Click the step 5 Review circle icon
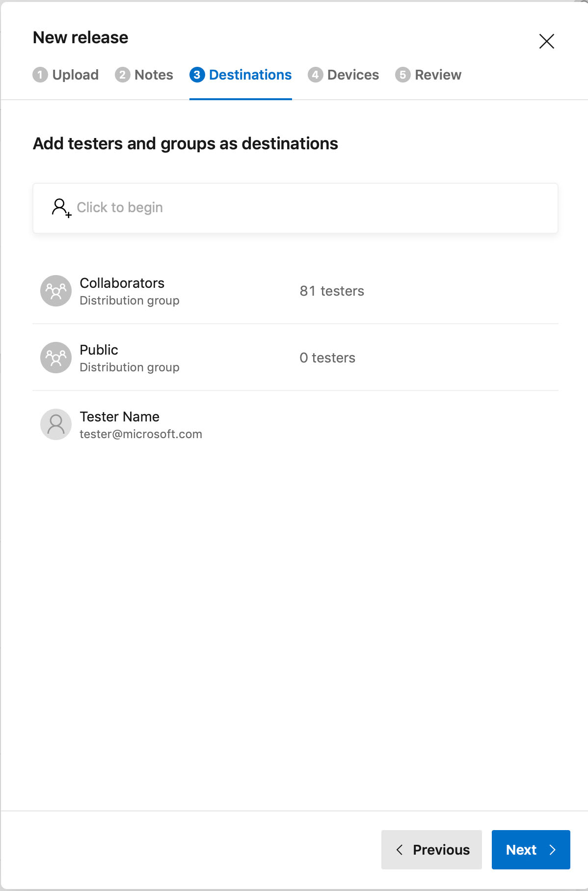The image size is (588, 891). [x=401, y=75]
